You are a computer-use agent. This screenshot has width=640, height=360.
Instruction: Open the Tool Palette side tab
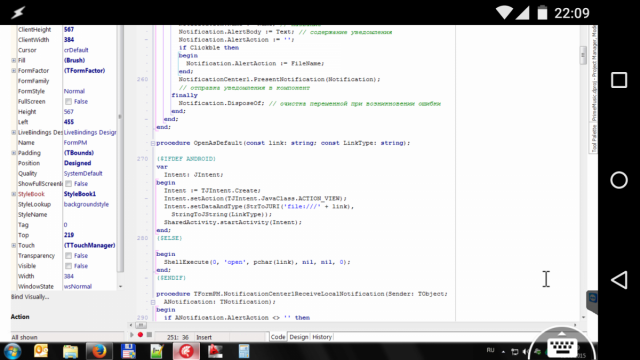pos(594,139)
